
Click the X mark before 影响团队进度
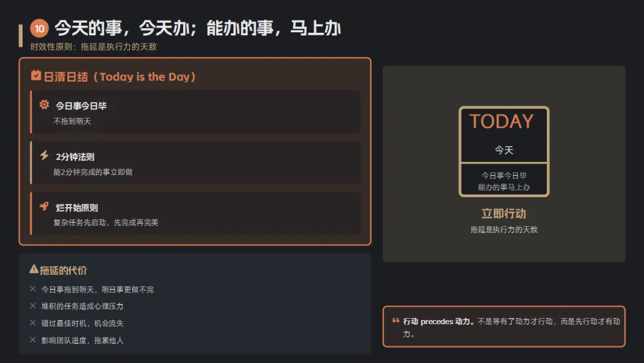pyautogui.click(x=33, y=340)
